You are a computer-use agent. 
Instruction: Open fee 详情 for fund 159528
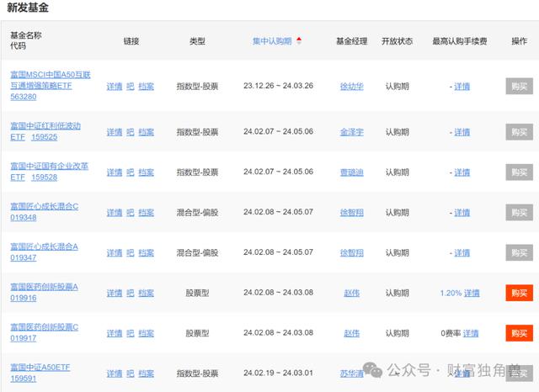coord(462,172)
